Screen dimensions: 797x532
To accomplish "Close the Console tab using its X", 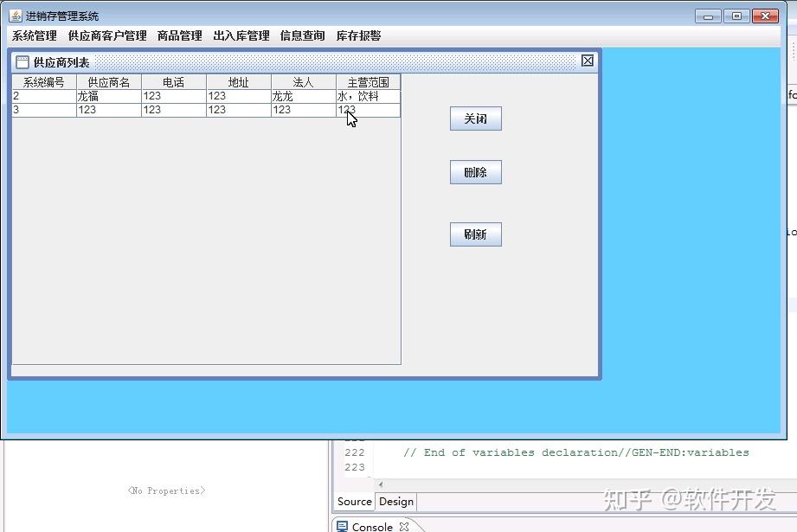I will tap(403, 526).
